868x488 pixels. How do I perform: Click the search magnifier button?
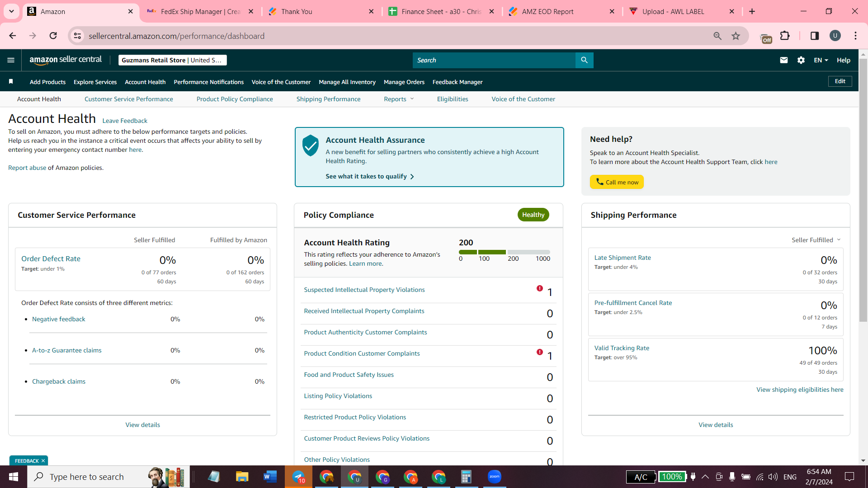(x=584, y=60)
